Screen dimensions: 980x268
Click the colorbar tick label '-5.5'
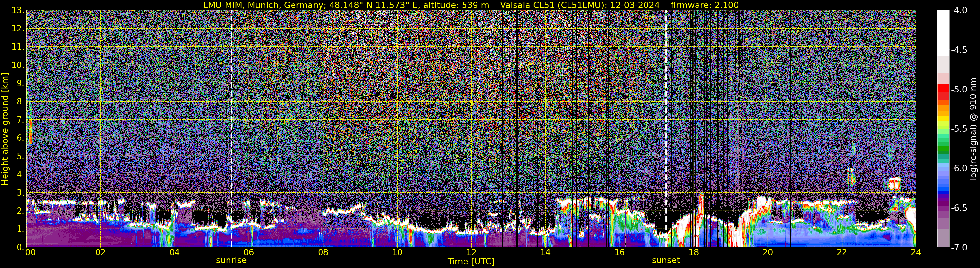tap(959, 129)
